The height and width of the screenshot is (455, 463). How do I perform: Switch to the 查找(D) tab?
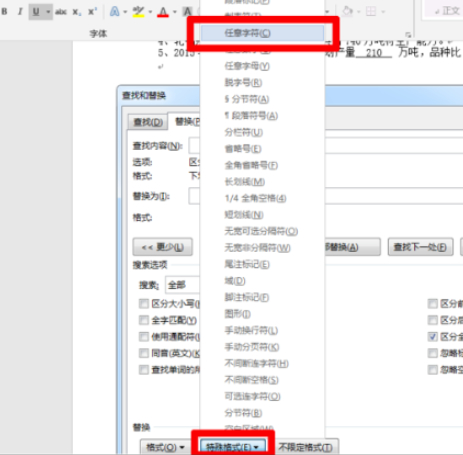(148, 122)
